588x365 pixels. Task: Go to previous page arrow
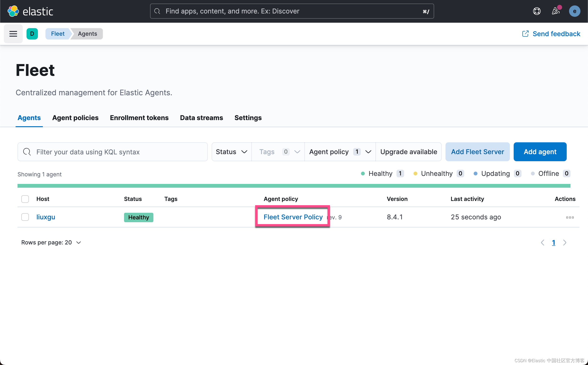[543, 242]
